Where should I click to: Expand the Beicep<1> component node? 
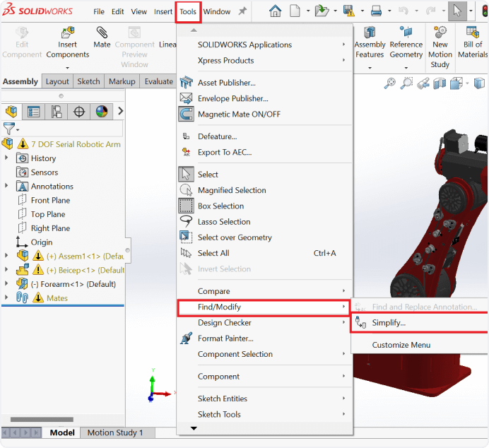[x=6, y=270]
